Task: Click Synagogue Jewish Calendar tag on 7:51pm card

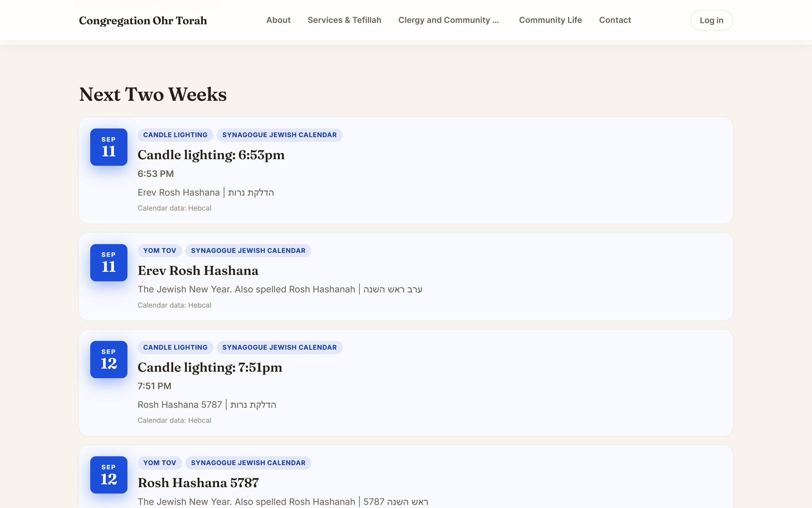Action: coord(279,347)
